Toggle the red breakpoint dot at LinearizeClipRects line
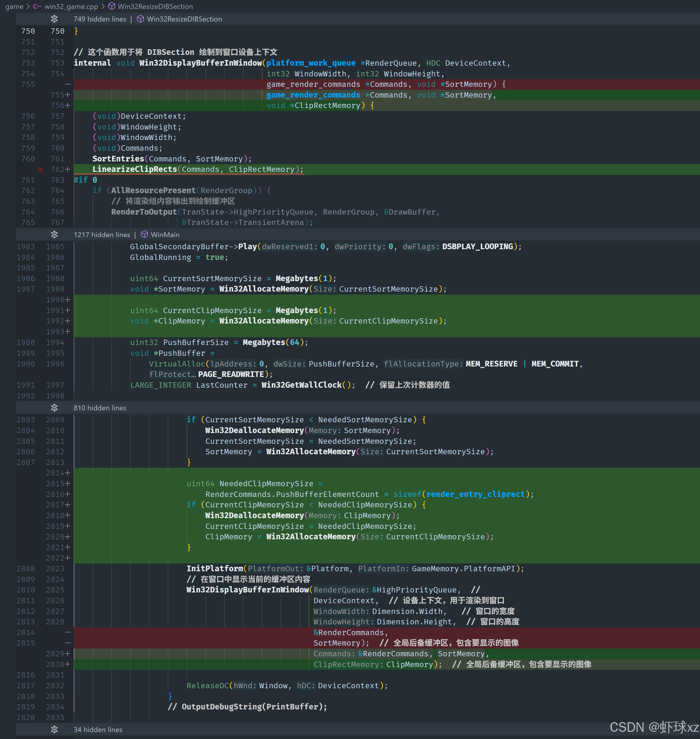 (x=40, y=169)
